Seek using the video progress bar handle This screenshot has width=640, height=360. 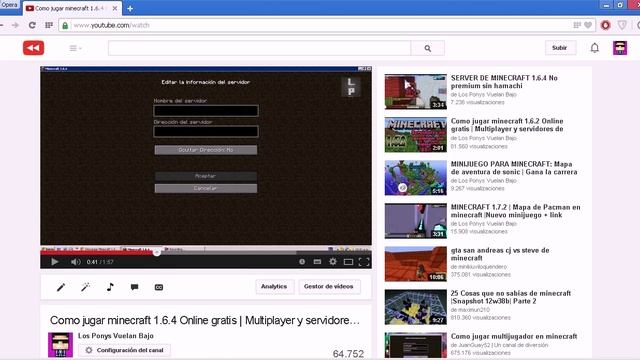coord(157,253)
